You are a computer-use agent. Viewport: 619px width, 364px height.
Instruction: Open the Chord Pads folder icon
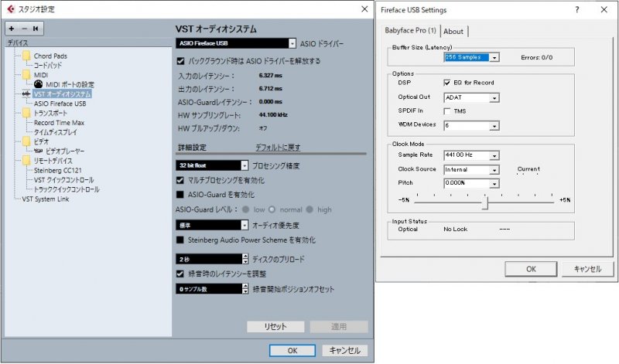click(26, 56)
